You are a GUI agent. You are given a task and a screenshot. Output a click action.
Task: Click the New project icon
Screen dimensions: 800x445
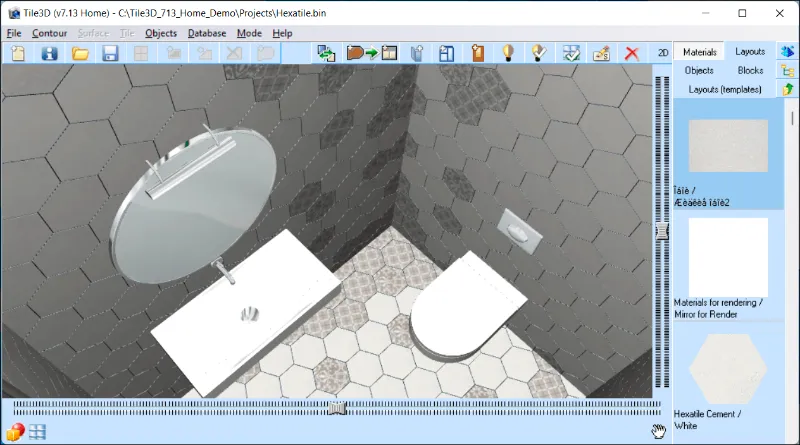(x=17, y=53)
